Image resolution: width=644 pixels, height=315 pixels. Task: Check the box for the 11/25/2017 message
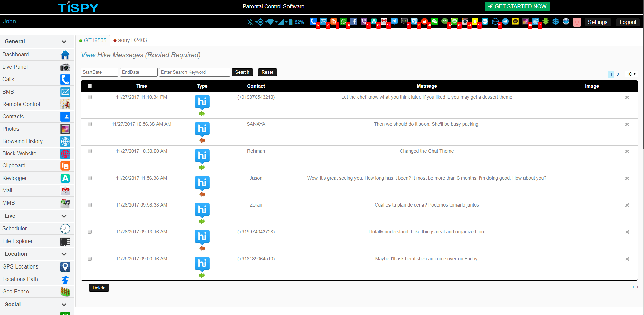point(90,259)
